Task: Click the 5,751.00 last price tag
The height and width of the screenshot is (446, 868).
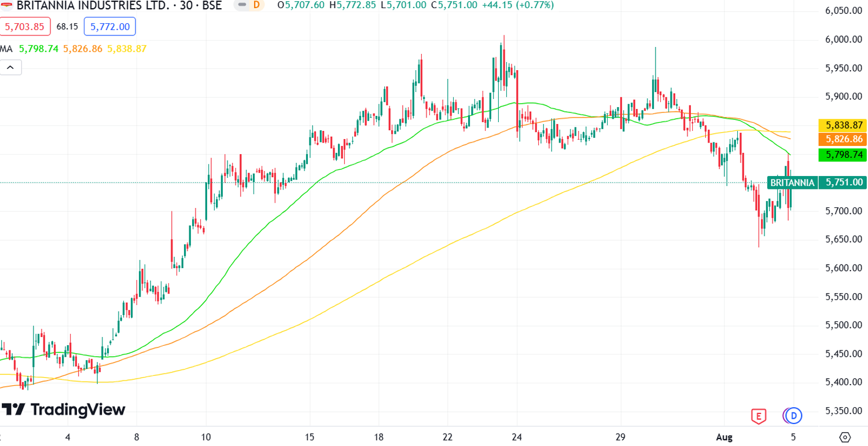Action: [x=843, y=182]
